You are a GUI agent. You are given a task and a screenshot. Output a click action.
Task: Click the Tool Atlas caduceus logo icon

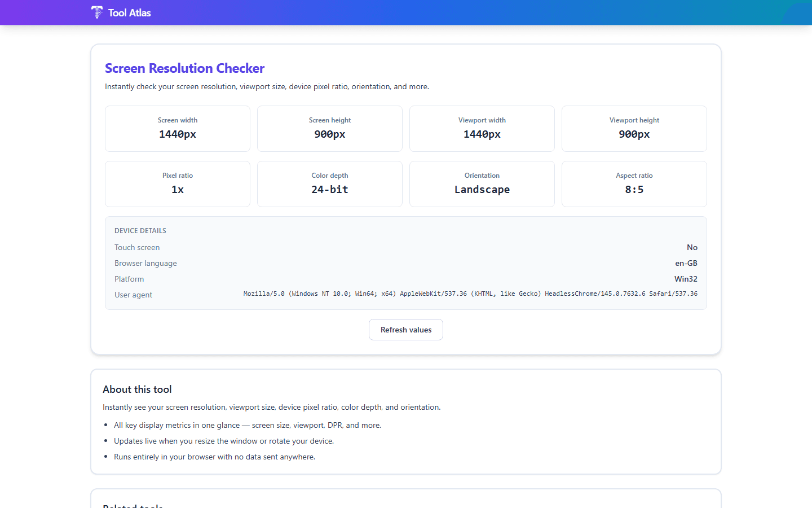coord(96,12)
